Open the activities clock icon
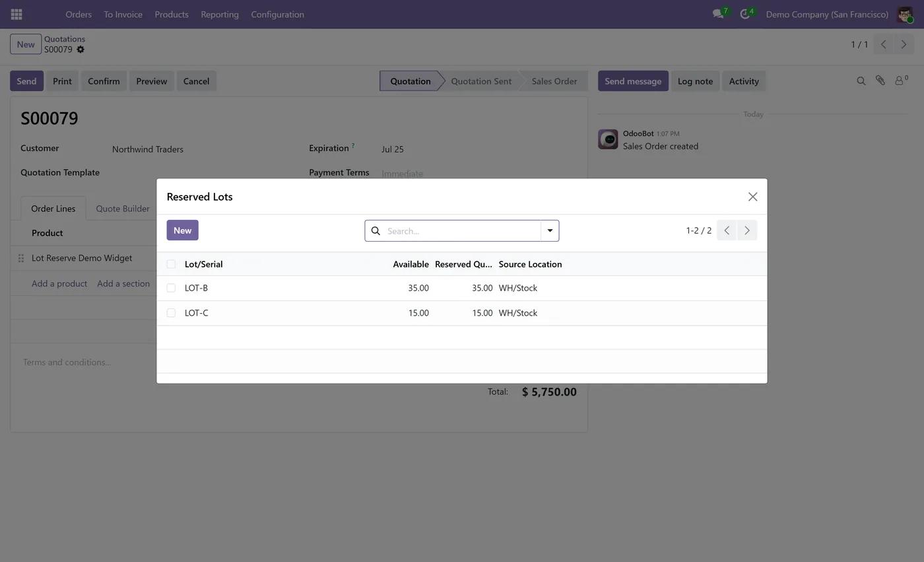The width and height of the screenshot is (924, 562). pyautogui.click(x=745, y=14)
